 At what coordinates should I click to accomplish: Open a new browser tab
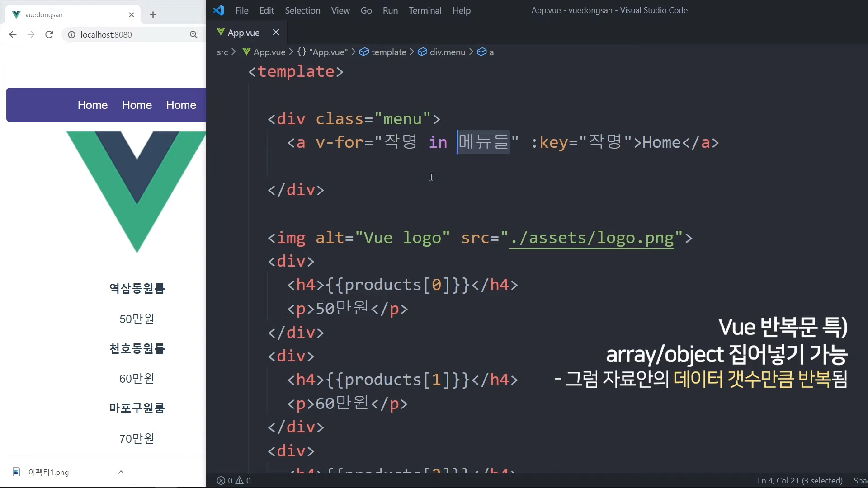(153, 14)
